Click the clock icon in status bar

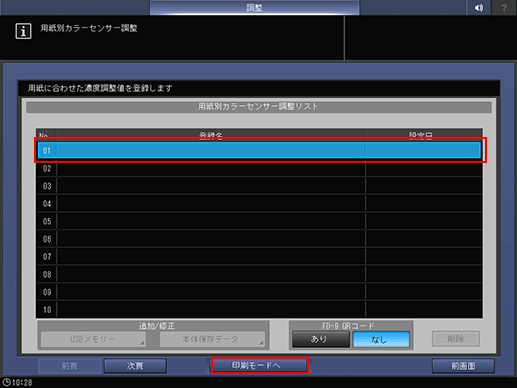(6, 382)
